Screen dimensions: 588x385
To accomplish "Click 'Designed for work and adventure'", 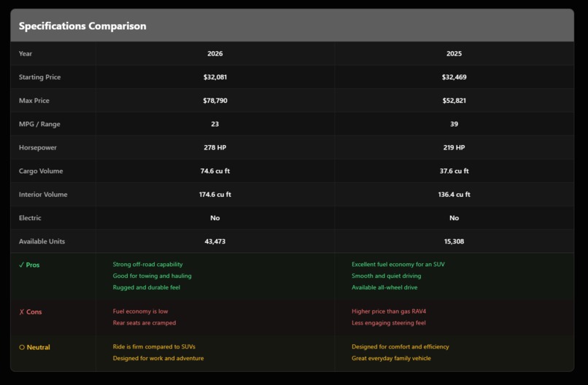I will tap(158, 358).
